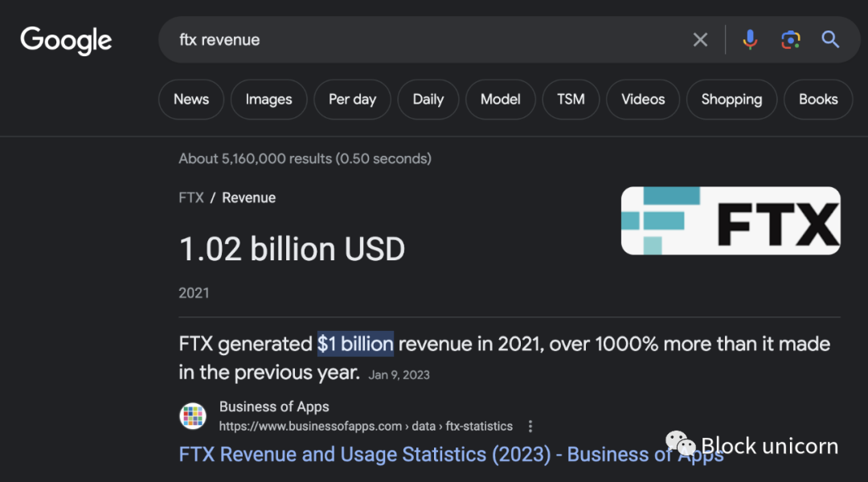Select the News filter chip
Image resolution: width=868 pixels, height=482 pixels.
tap(191, 100)
